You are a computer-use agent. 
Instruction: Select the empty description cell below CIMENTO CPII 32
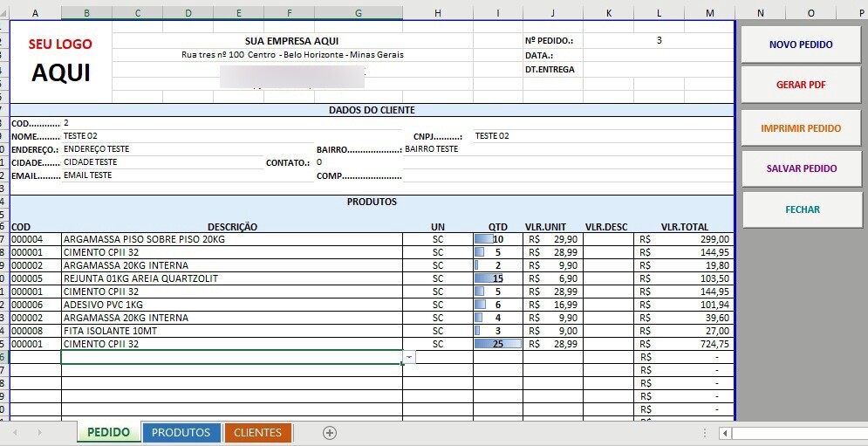231,357
